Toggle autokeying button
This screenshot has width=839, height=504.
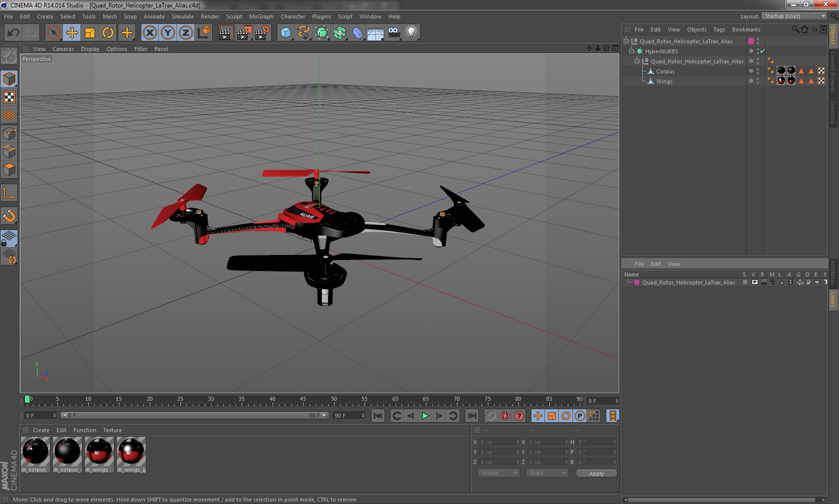505,416
